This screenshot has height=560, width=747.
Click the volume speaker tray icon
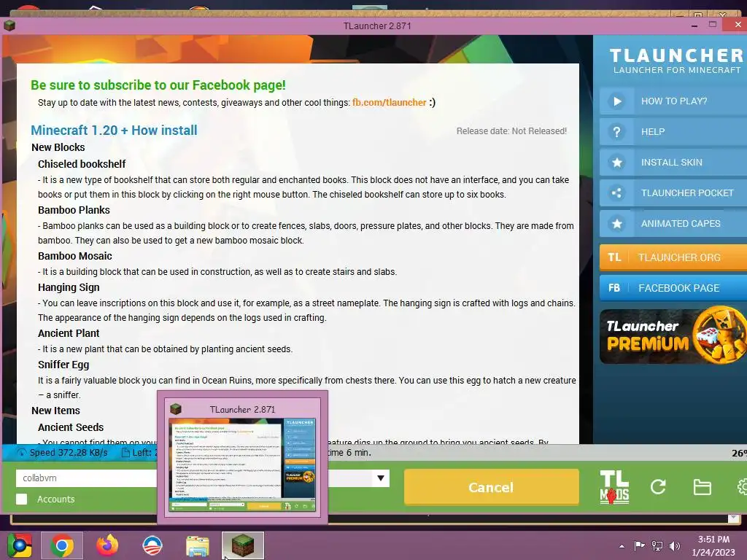(x=675, y=545)
